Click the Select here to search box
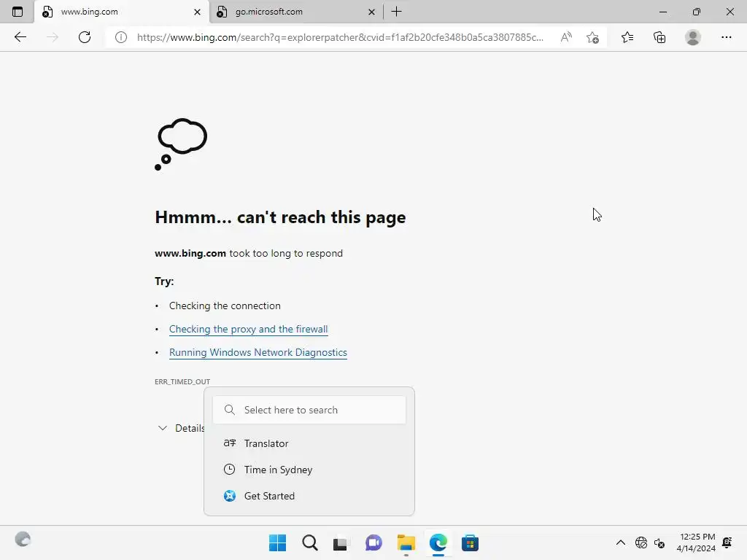This screenshot has height=560, width=747. tap(309, 410)
